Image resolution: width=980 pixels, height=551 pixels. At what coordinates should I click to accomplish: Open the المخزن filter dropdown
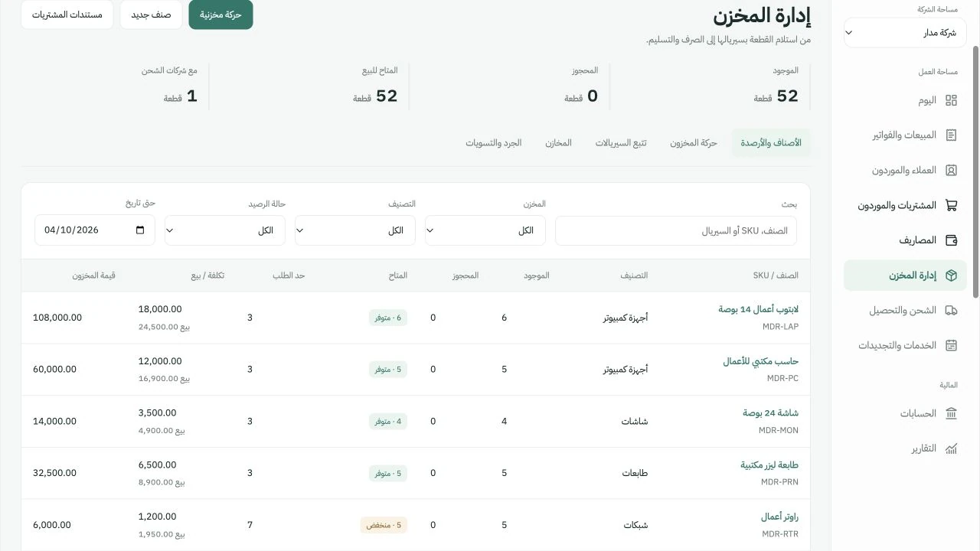pos(485,230)
